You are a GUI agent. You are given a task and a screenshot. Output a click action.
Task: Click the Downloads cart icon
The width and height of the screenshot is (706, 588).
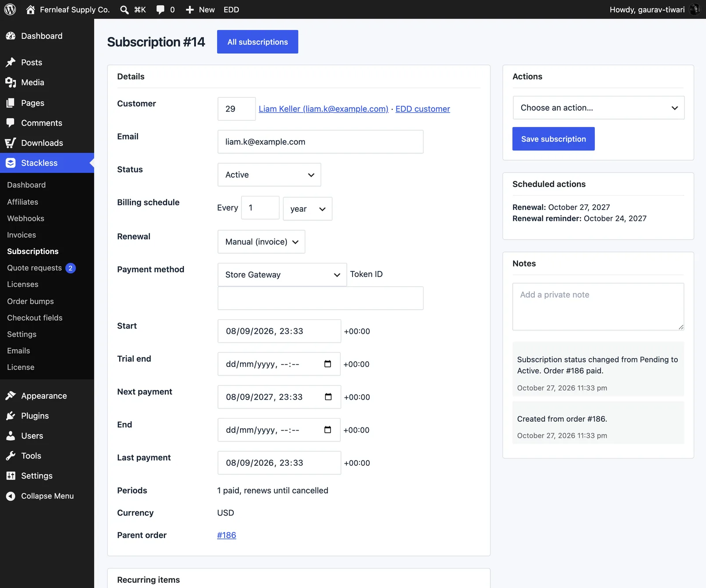(11, 143)
